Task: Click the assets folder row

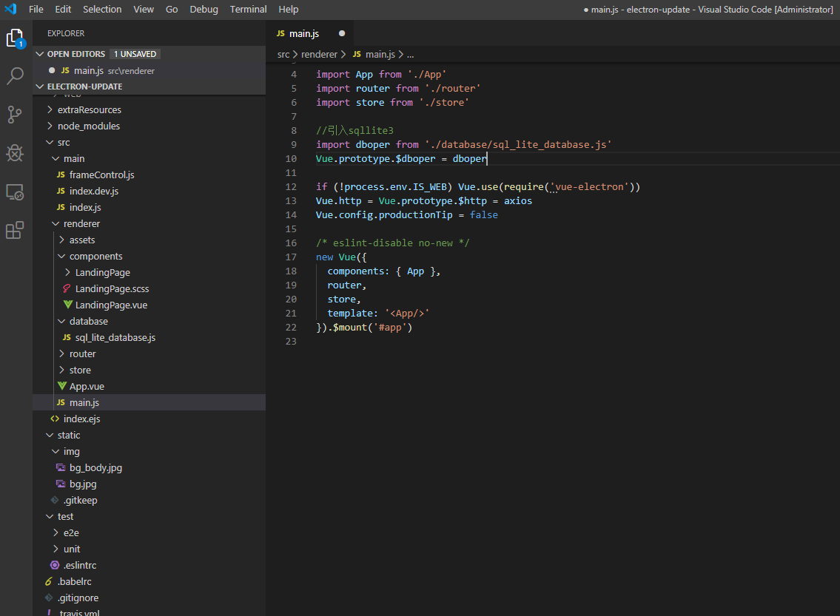Action: tap(149, 240)
